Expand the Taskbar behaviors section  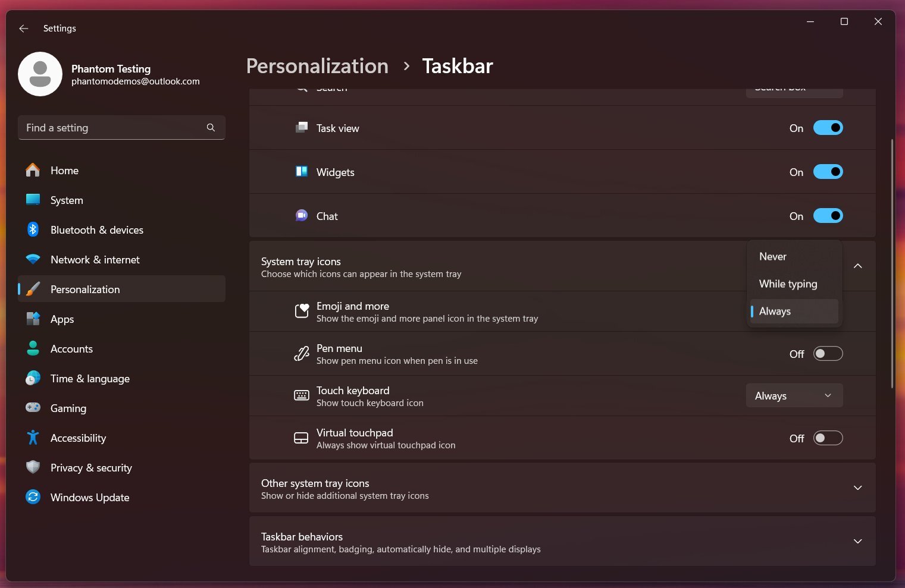pos(562,542)
